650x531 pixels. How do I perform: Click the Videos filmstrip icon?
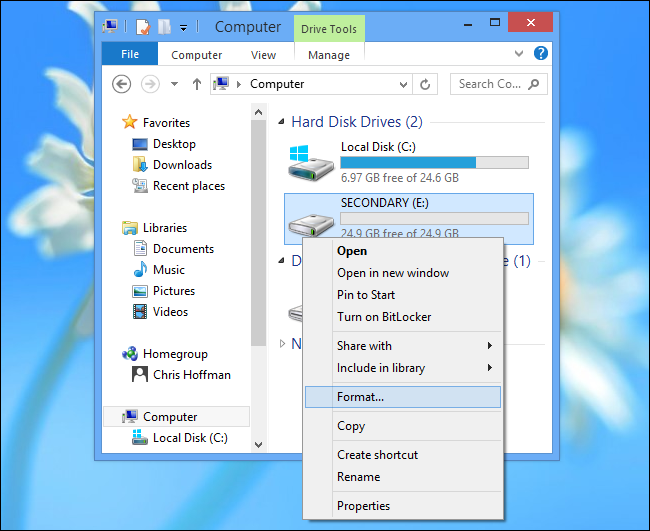140,311
